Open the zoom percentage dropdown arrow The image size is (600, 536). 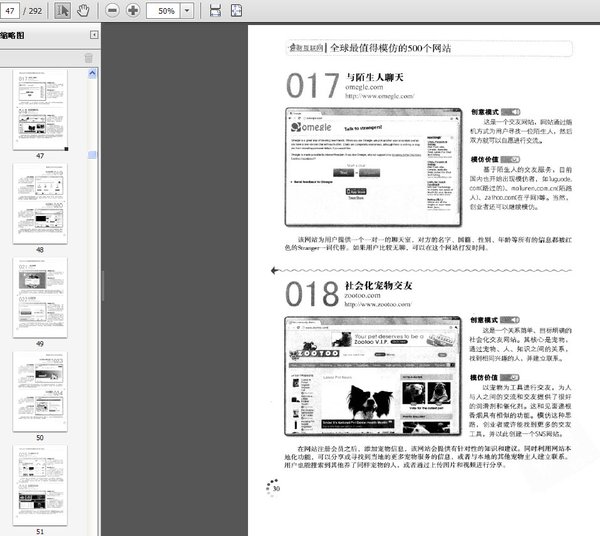[x=187, y=11]
